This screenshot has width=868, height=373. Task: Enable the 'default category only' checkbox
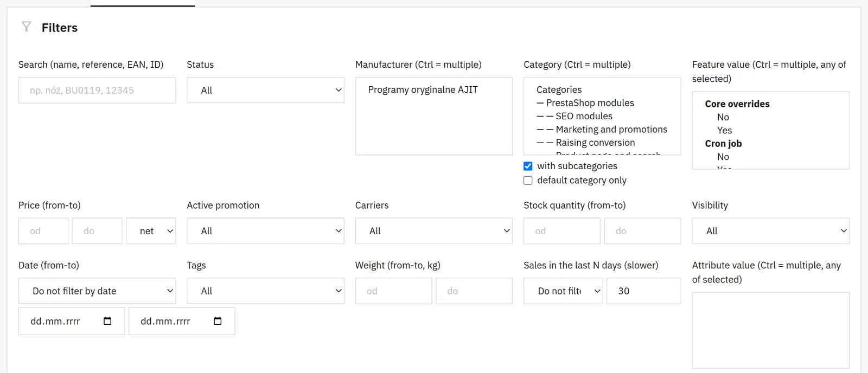click(x=528, y=181)
